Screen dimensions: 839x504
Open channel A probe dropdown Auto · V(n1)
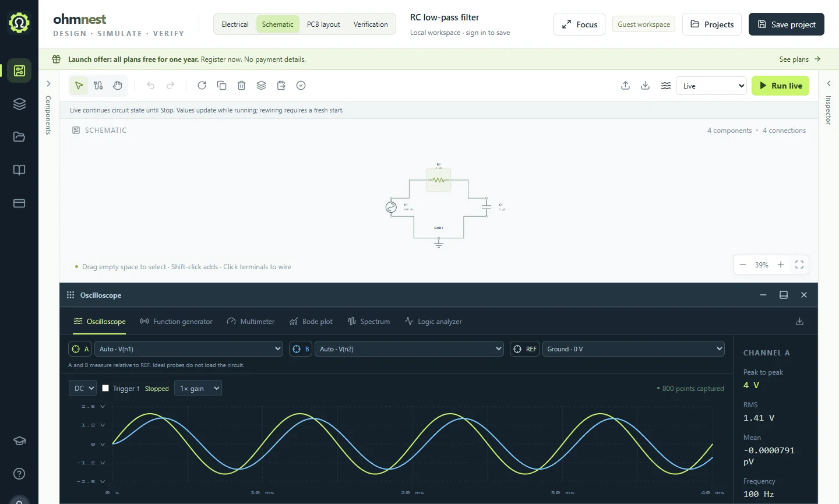click(189, 349)
